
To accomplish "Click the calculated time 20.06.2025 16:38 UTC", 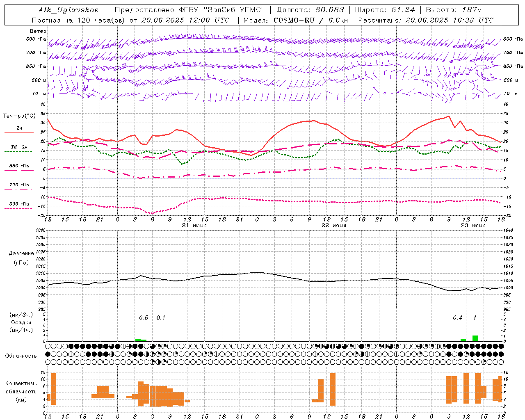I will coord(450,20).
